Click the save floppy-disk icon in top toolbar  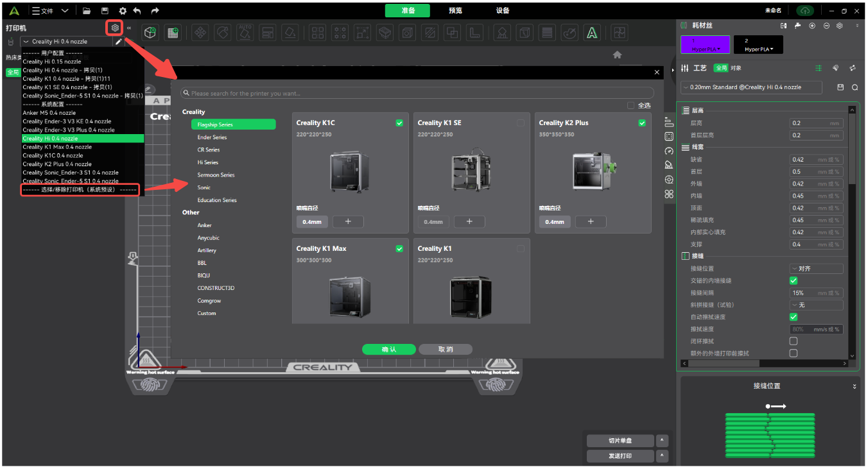[x=105, y=11]
